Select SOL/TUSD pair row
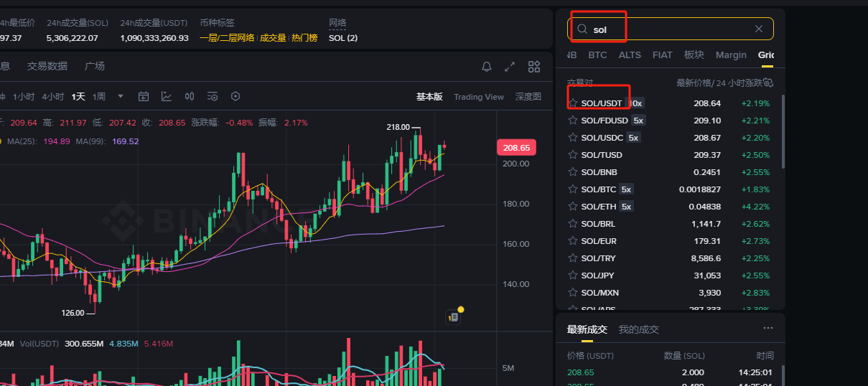 point(670,155)
